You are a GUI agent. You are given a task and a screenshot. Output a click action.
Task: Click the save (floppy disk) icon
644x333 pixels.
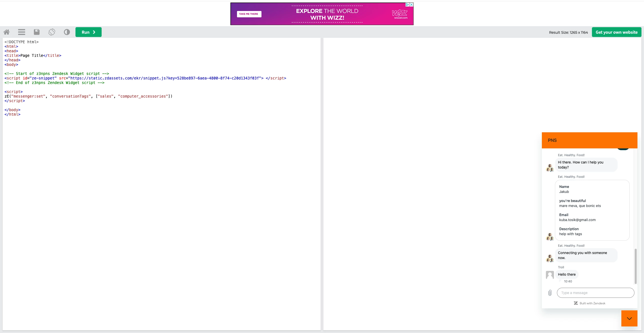(x=37, y=32)
